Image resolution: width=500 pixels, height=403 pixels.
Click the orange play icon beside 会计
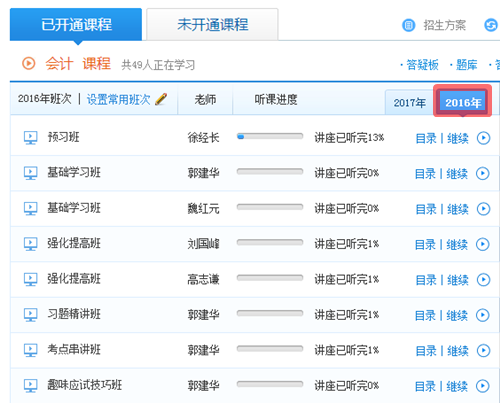(29, 63)
